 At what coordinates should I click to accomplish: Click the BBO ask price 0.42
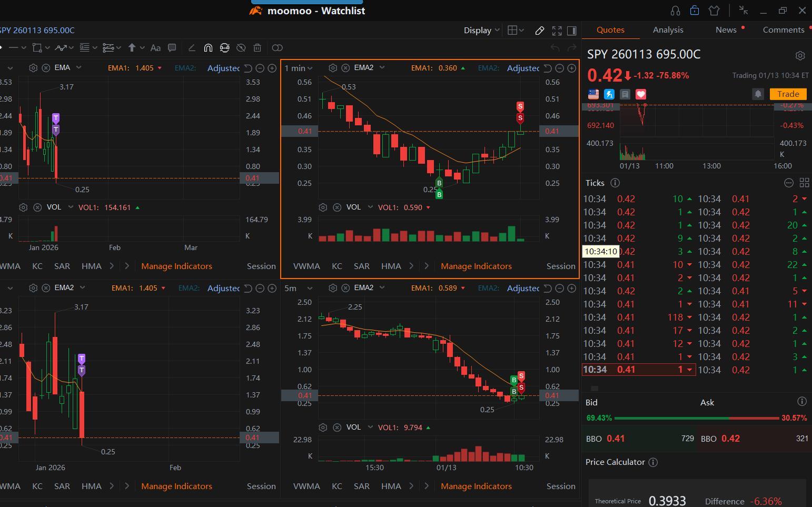click(x=730, y=439)
